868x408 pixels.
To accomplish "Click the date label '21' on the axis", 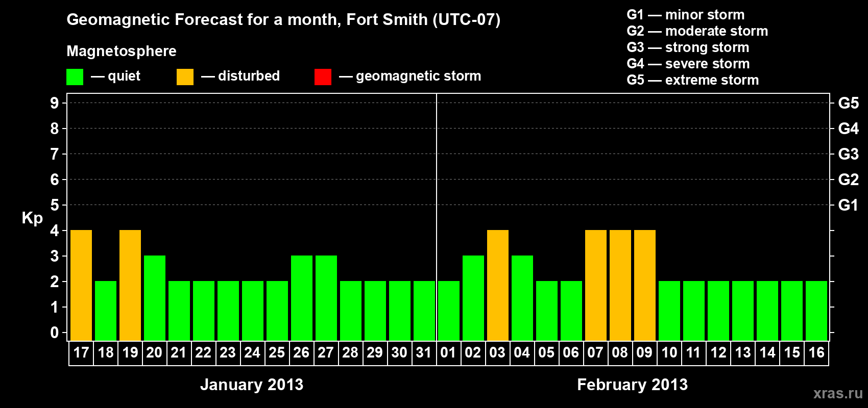I will [179, 352].
